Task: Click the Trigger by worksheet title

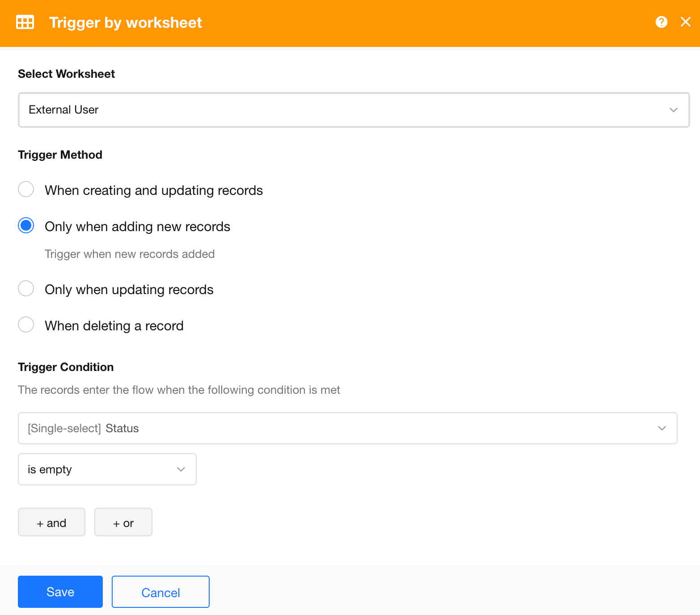Action: tap(126, 22)
